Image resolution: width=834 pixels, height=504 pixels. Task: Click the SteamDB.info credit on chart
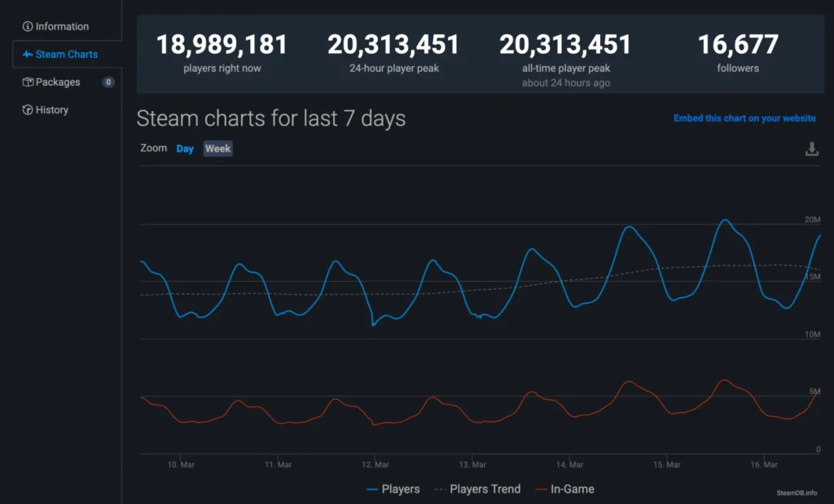pos(795,492)
